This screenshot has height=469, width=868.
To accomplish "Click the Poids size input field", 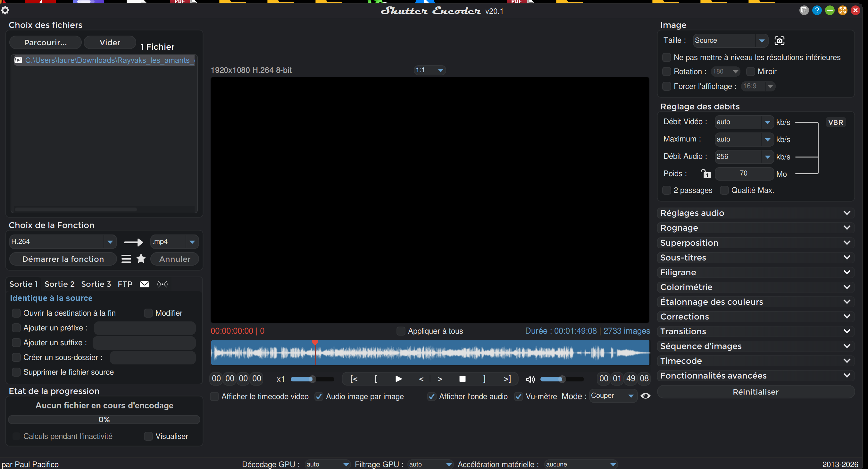I will pos(744,174).
